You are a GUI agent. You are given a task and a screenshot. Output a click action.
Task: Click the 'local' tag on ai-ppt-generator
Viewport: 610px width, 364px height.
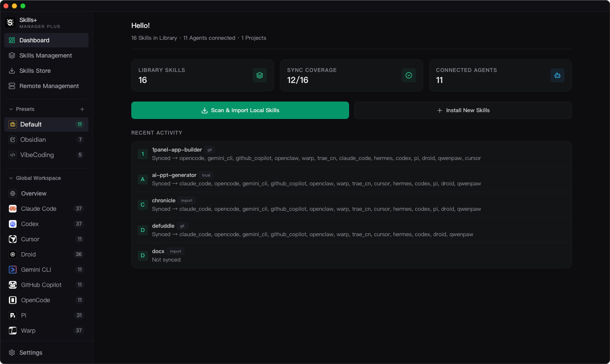click(x=206, y=175)
